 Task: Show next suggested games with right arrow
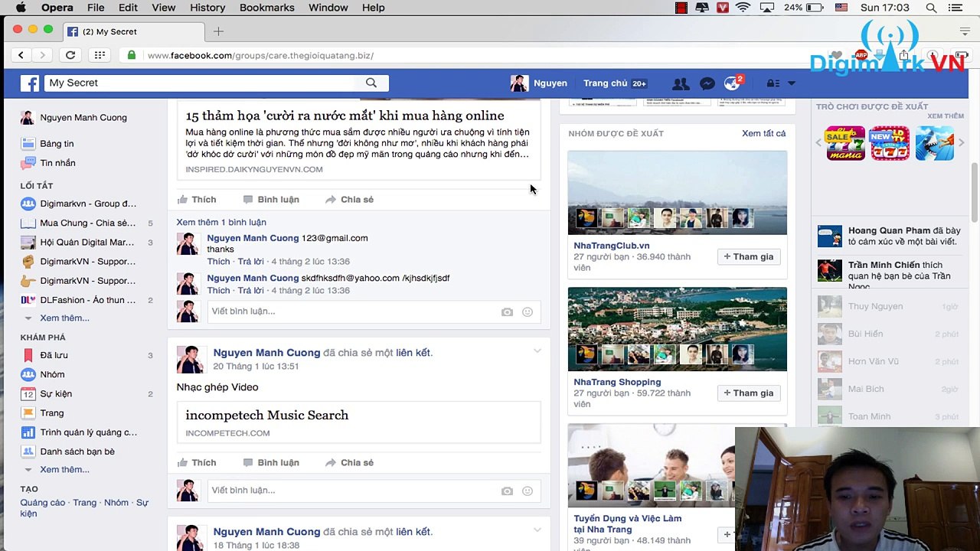pos(962,143)
